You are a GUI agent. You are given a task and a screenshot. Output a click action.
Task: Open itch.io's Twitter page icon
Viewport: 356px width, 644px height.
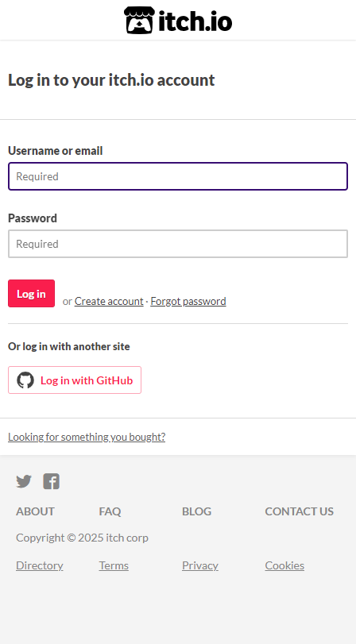point(24,481)
